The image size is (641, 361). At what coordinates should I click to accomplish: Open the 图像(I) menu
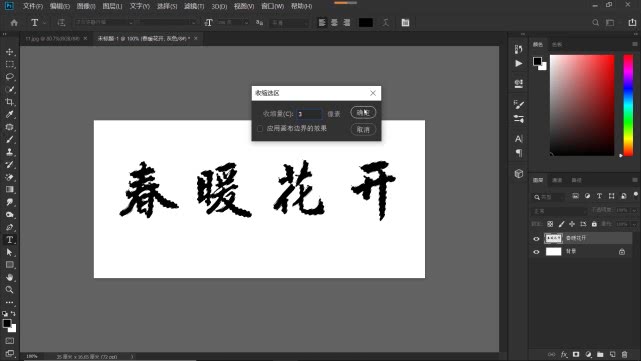pos(86,6)
